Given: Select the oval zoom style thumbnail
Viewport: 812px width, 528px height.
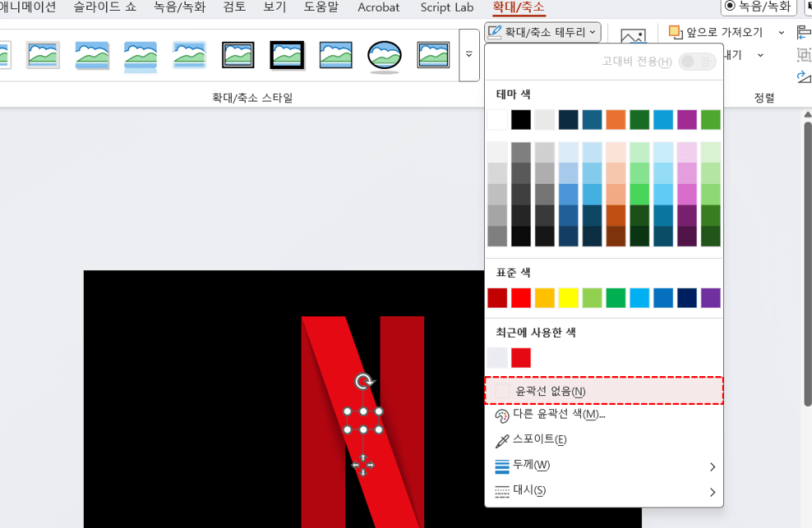Looking at the screenshot, I should pos(385,56).
